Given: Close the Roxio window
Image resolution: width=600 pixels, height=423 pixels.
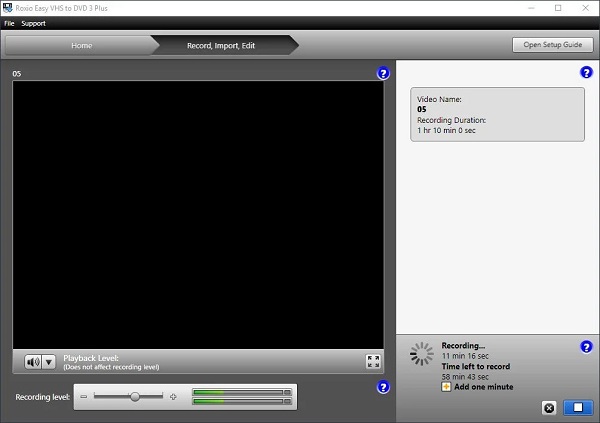Looking at the screenshot, I should coord(585,8).
